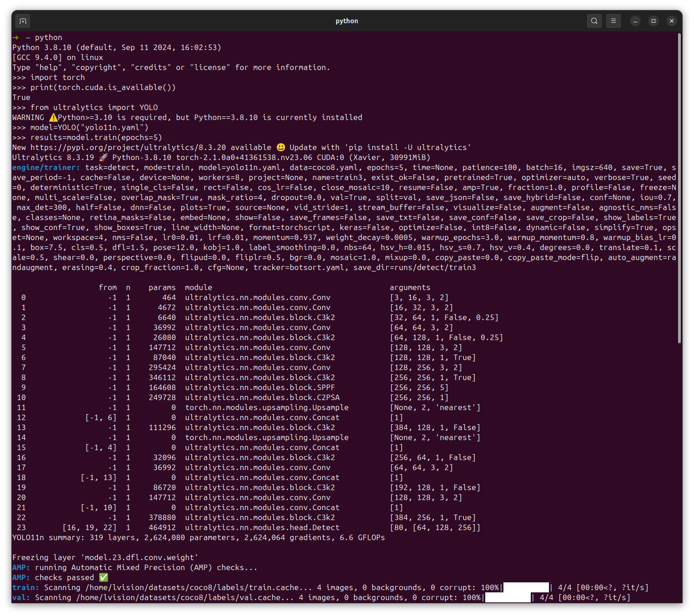Click 'save_dir=runs/detect/train3' text
Screen dimensions: 694x616
coord(415,267)
